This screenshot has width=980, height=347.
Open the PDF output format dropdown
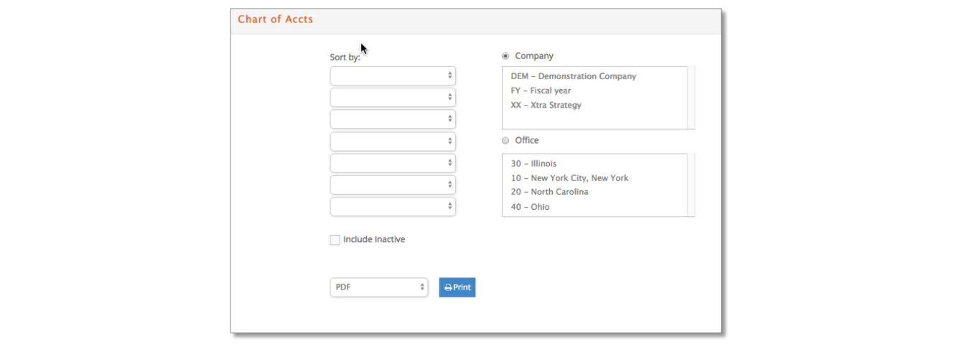(x=379, y=287)
